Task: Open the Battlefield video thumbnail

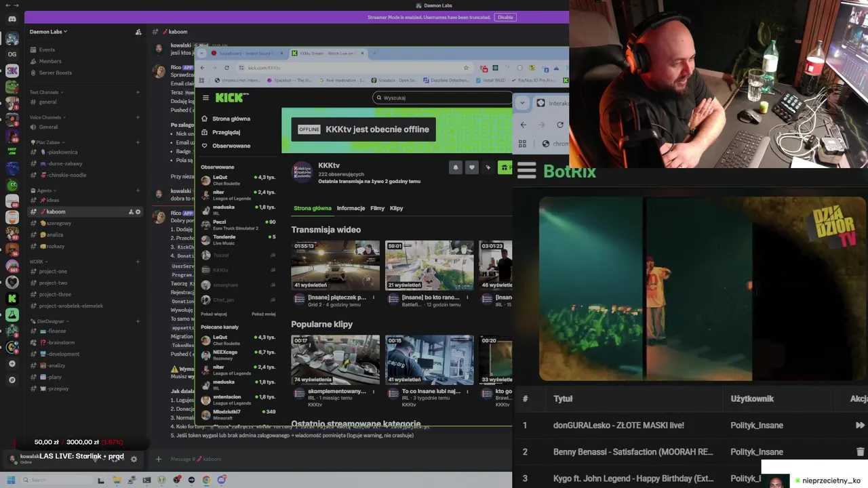Action: (429, 266)
